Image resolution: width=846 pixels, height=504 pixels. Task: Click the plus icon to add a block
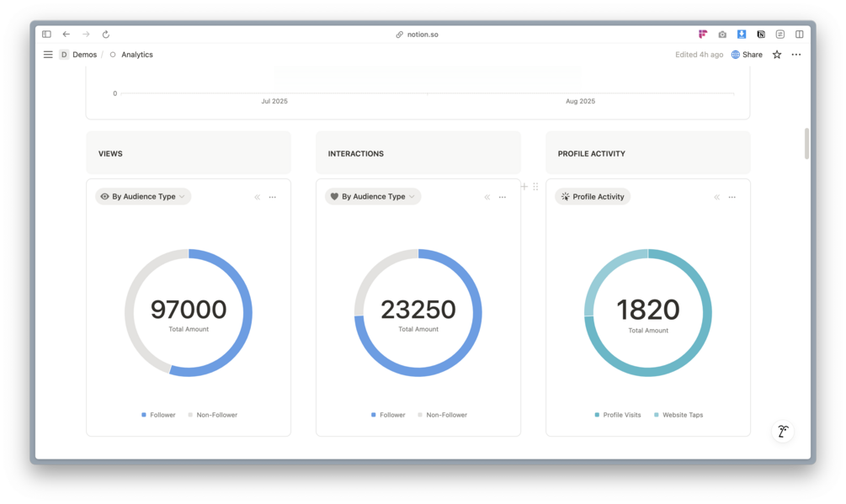click(524, 187)
